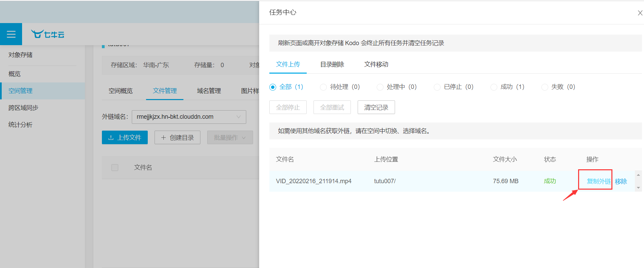This screenshot has width=644, height=268.
Task: Tick the select-all checkbox beside 文件名
Action: (x=115, y=167)
